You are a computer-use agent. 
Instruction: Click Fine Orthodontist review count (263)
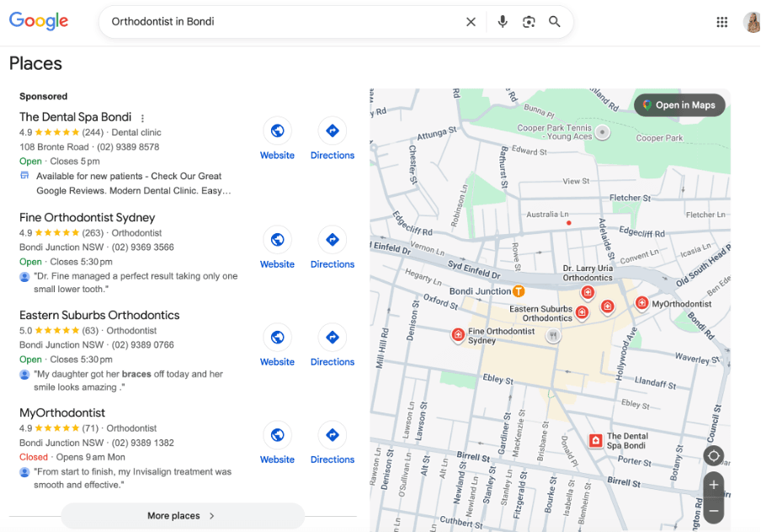pos(93,233)
